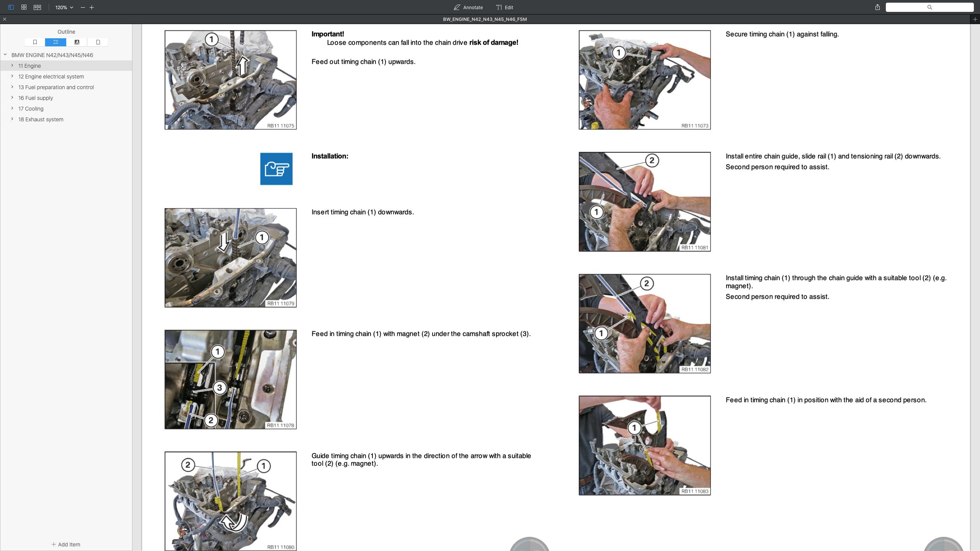Add a new tab with the plus icon
Image resolution: width=980 pixels, height=551 pixels.
[975, 19]
